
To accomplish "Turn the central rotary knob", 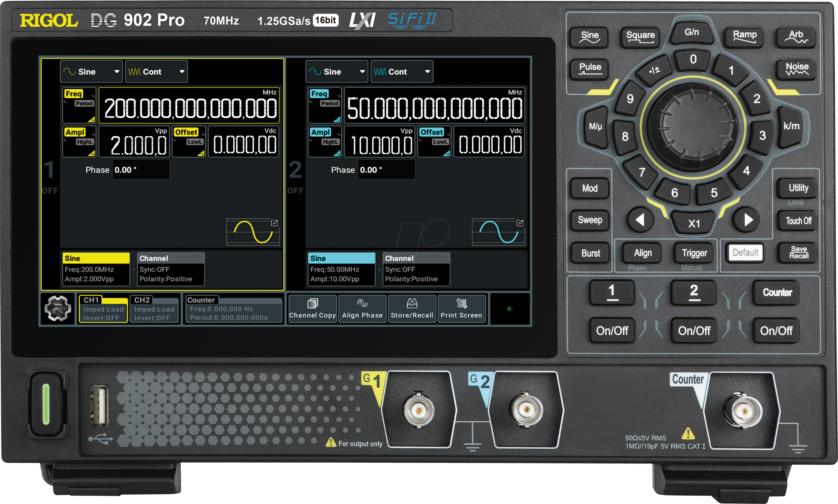I will (693, 128).
